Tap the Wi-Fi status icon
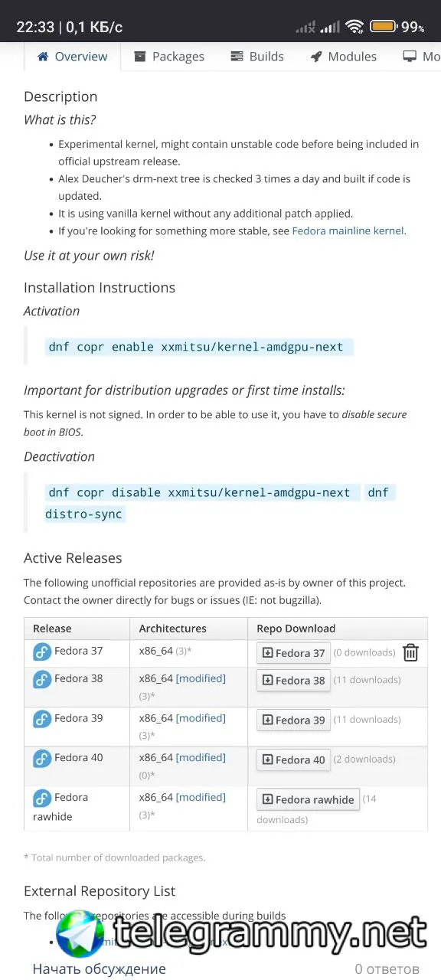 click(x=354, y=27)
